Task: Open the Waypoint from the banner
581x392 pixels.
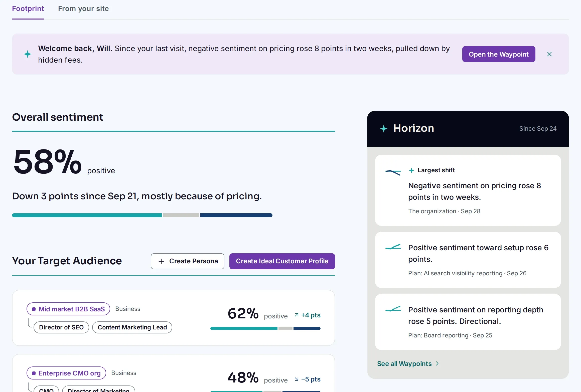Action: 499,54
